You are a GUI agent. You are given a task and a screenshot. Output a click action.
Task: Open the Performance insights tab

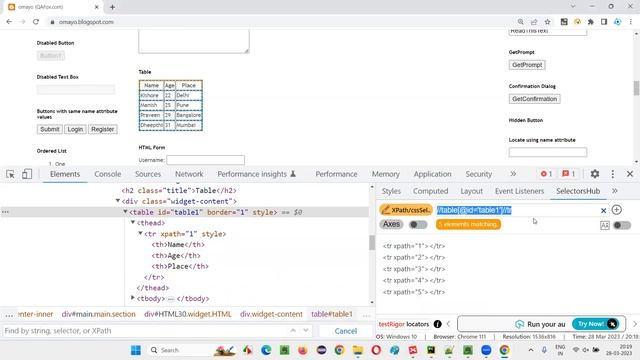(256, 174)
